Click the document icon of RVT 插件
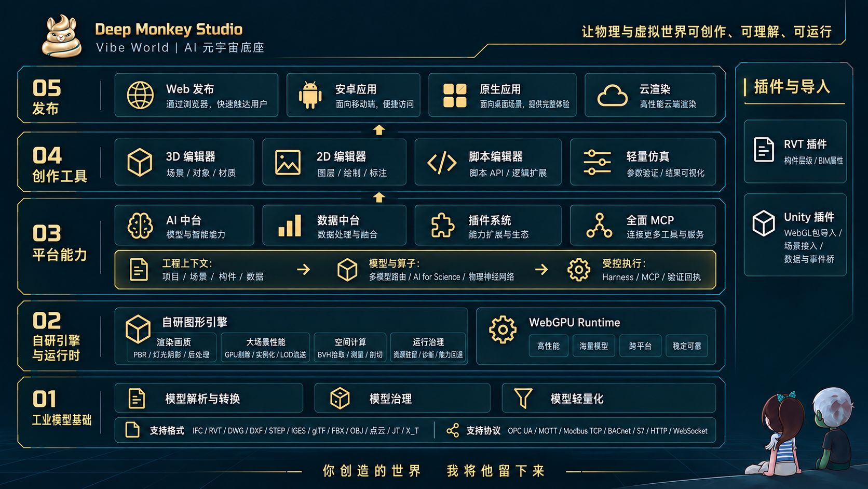The width and height of the screenshot is (868, 489). coord(764,150)
